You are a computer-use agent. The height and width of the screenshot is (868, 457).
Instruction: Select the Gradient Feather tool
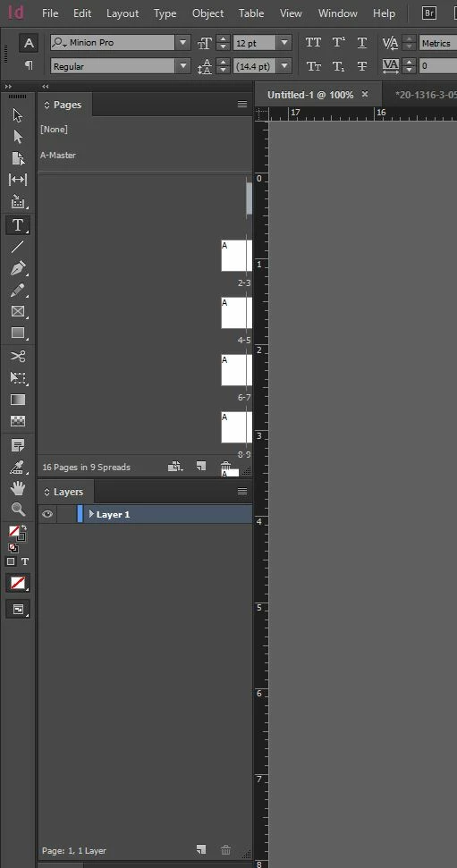pyautogui.click(x=18, y=421)
